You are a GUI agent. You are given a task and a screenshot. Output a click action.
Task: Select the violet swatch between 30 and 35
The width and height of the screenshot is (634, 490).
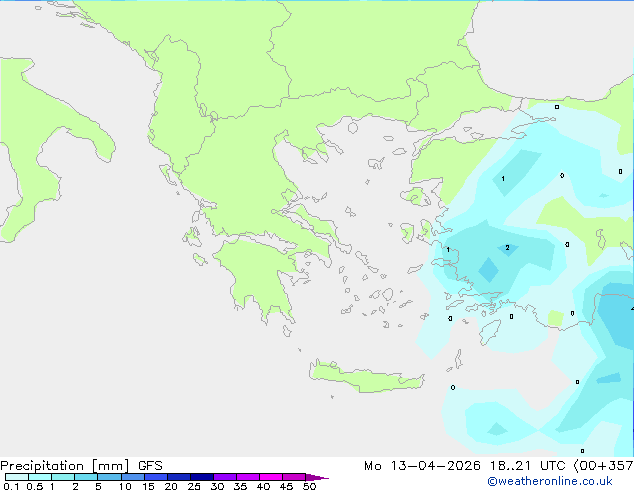pos(225,477)
